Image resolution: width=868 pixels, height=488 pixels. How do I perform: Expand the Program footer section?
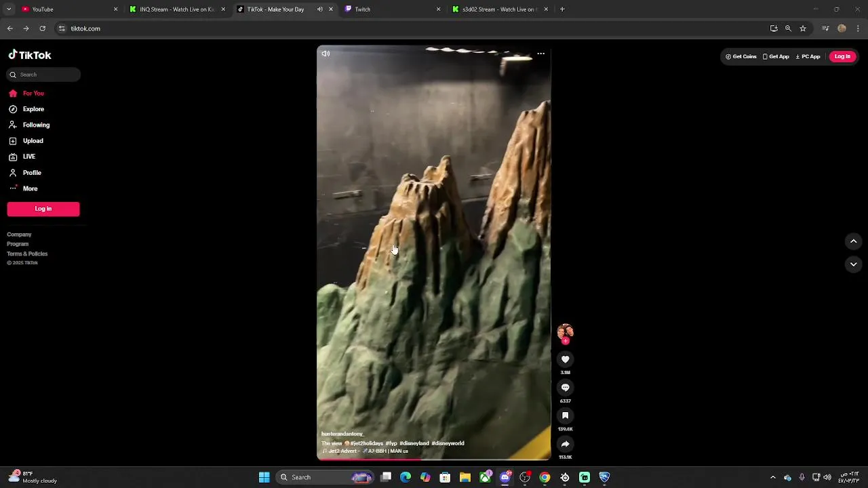point(18,244)
